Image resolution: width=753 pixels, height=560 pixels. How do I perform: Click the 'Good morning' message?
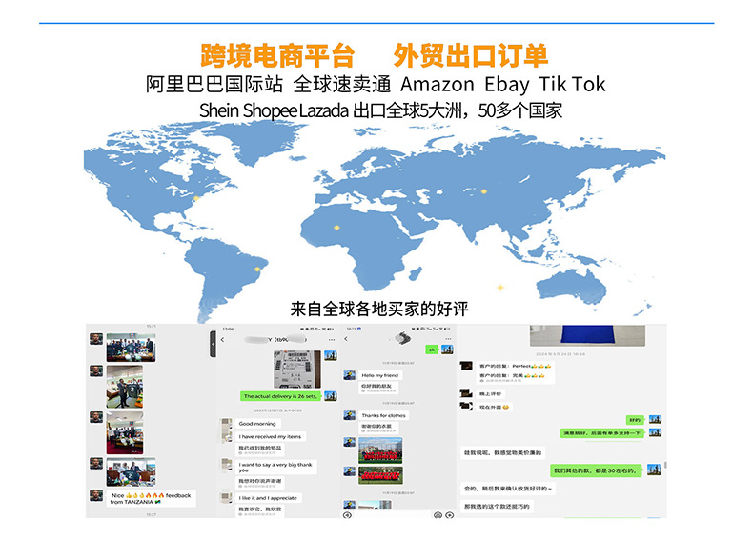point(257,424)
